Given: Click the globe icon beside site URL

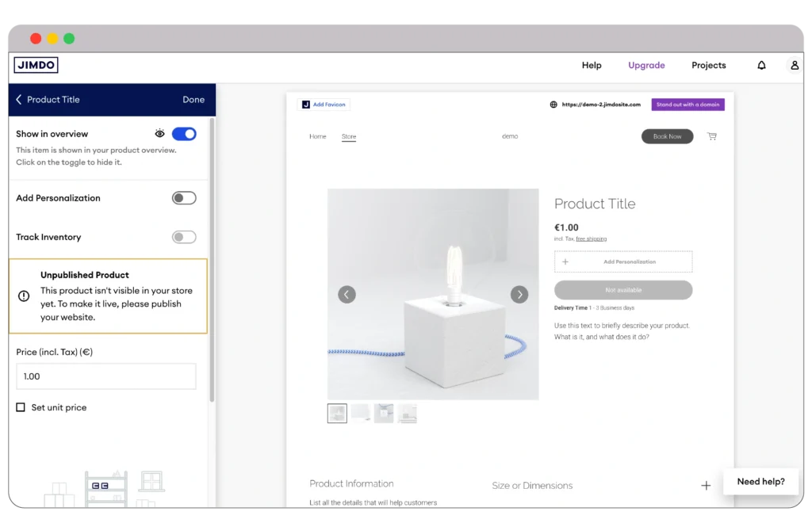Looking at the screenshot, I should [x=553, y=105].
